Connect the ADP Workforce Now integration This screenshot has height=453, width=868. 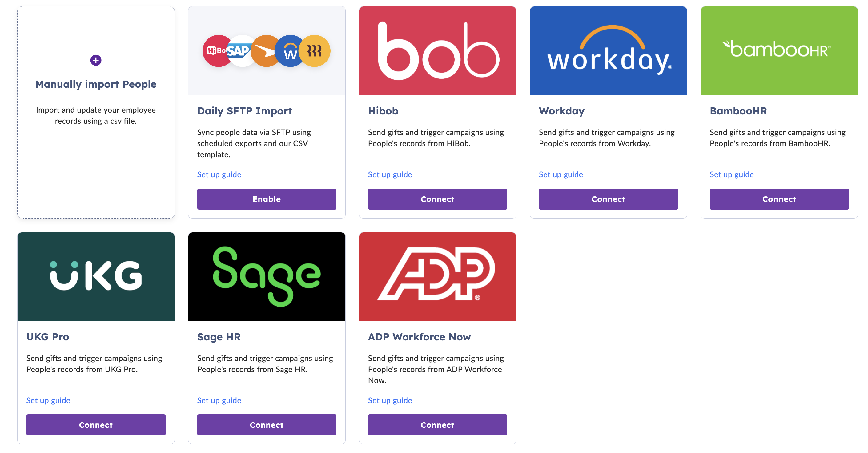(x=437, y=425)
